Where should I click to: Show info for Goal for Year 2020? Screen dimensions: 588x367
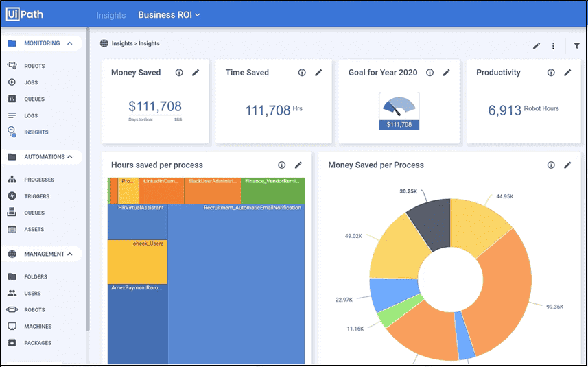click(x=430, y=72)
